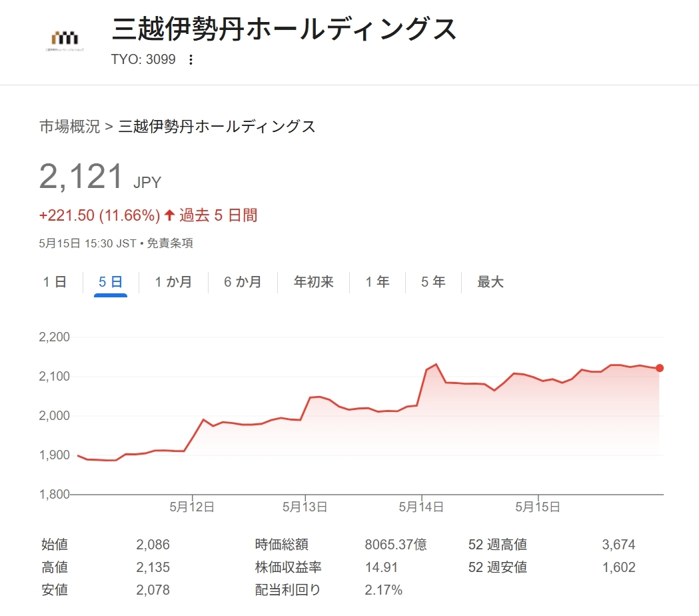
Task: Click the low value 2,078
Action: [x=153, y=590]
